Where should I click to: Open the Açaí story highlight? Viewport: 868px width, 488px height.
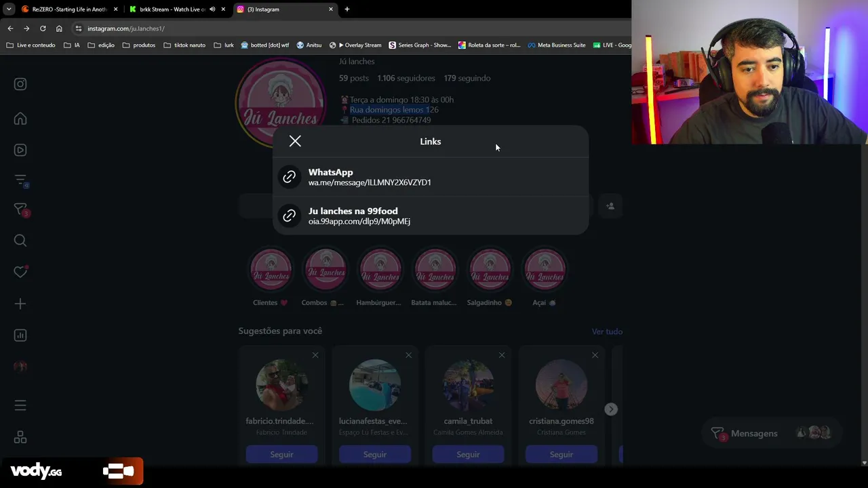pyautogui.click(x=545, y=278)
